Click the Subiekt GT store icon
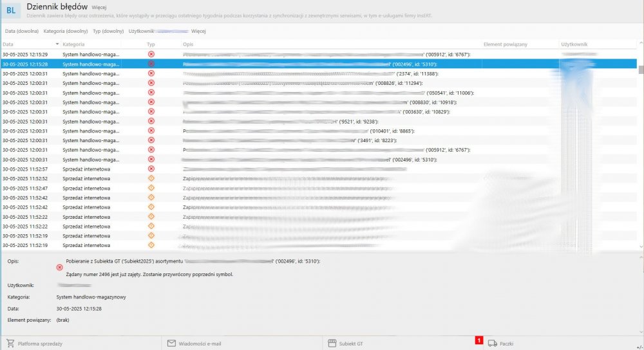The height and width of the screenshot is (350, 644). 332,344
